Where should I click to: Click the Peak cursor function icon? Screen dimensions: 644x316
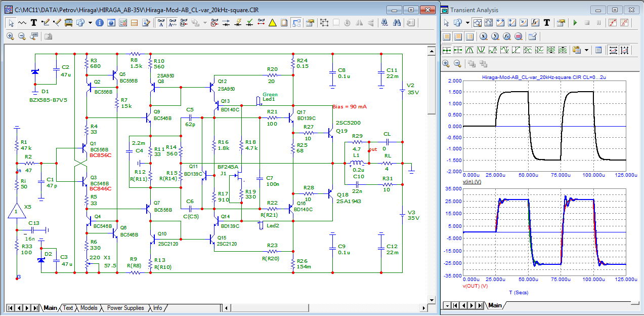tap(470, 50)
